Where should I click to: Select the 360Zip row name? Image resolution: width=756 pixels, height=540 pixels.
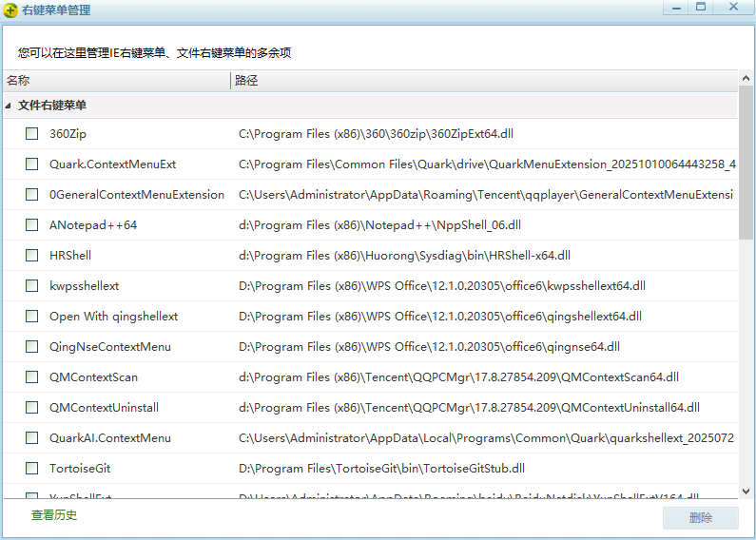tap(68, 133)
